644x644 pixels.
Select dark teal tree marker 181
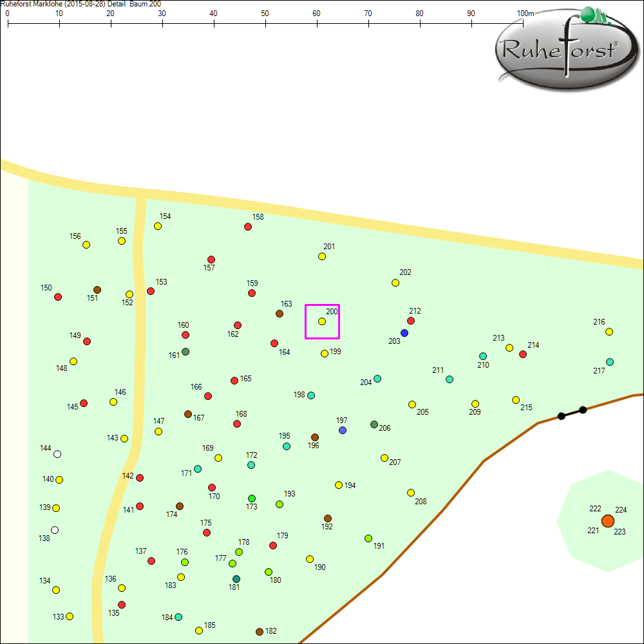pos(236,579)
